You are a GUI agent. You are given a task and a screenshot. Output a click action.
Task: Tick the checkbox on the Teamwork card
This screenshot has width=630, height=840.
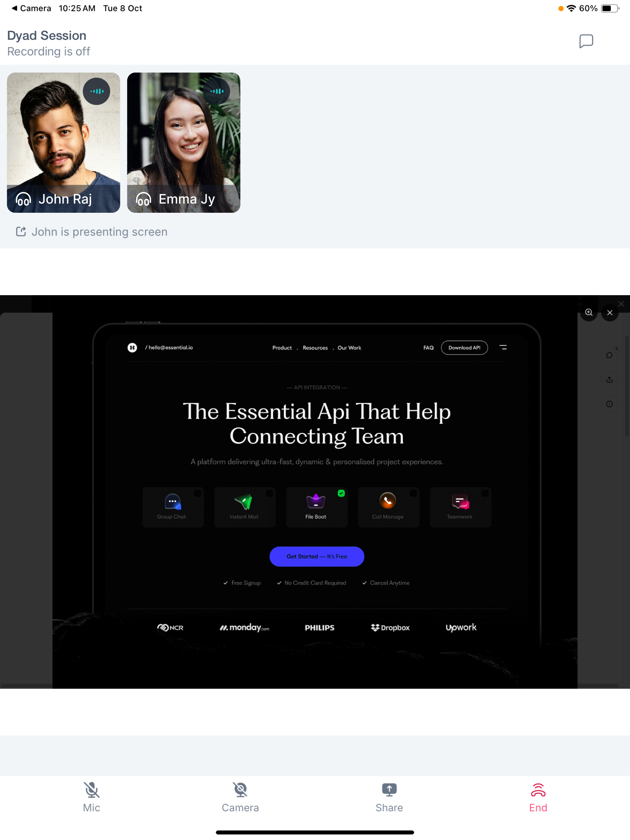tap(485, 493)
